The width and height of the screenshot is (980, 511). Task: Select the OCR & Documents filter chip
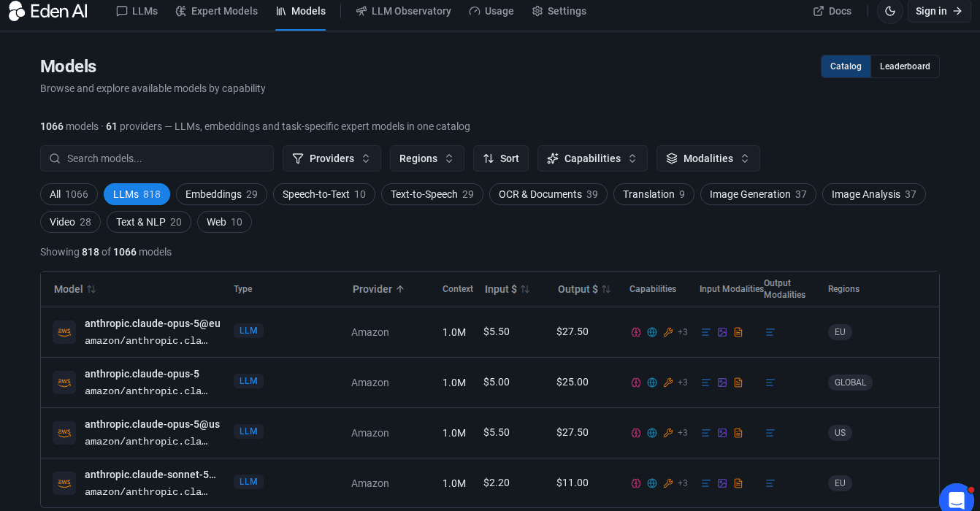coord(548,194)
